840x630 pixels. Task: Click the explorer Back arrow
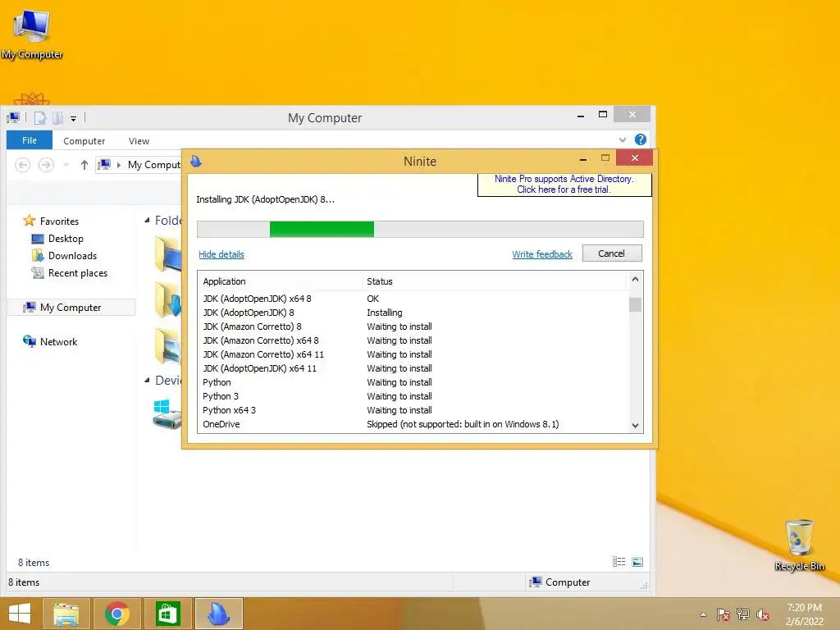tap(22, 165)
